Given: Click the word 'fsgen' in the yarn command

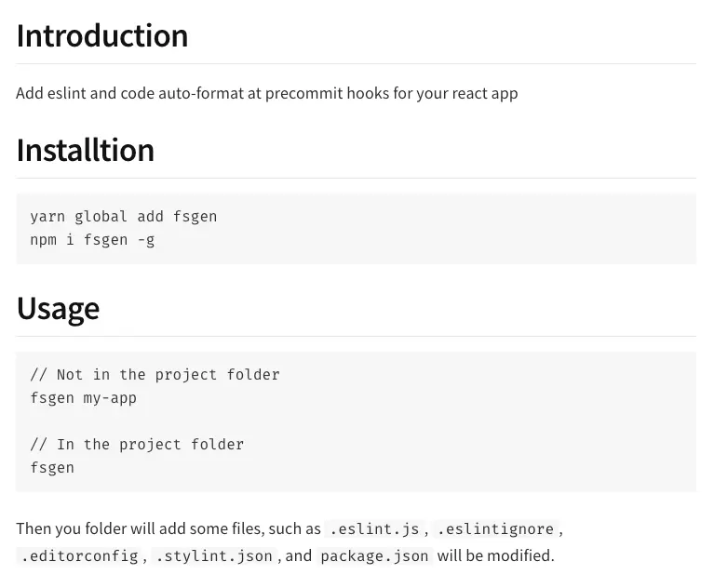Looking at the screenshot, I should [x=195, y=217].
